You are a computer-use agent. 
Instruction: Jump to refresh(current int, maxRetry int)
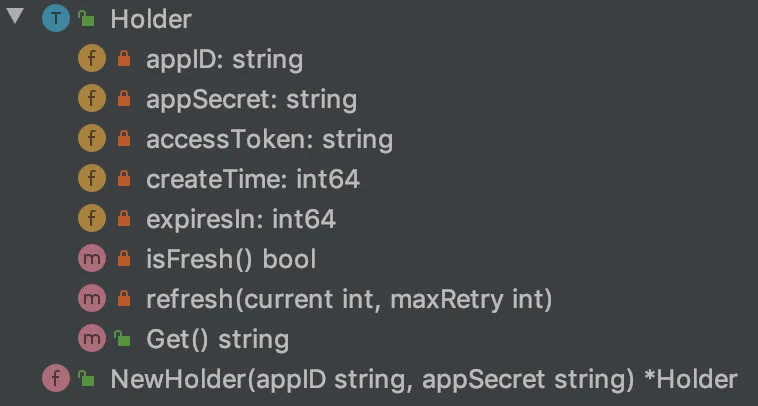(349, 300)
